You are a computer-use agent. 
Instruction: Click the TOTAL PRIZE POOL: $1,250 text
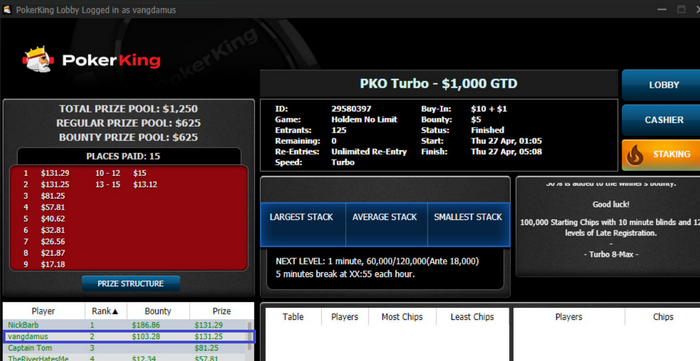pyautogui.click(x=129, y=109)
